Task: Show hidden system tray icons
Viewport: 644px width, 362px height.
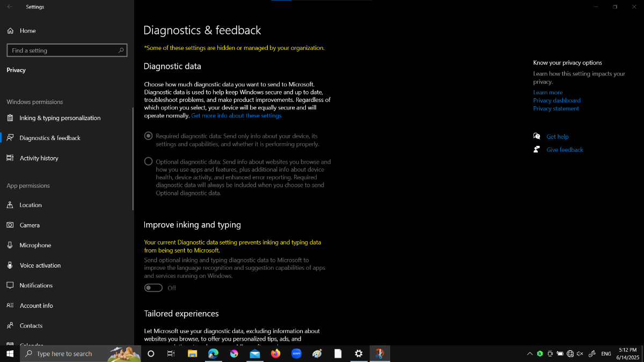Action: 530,354
